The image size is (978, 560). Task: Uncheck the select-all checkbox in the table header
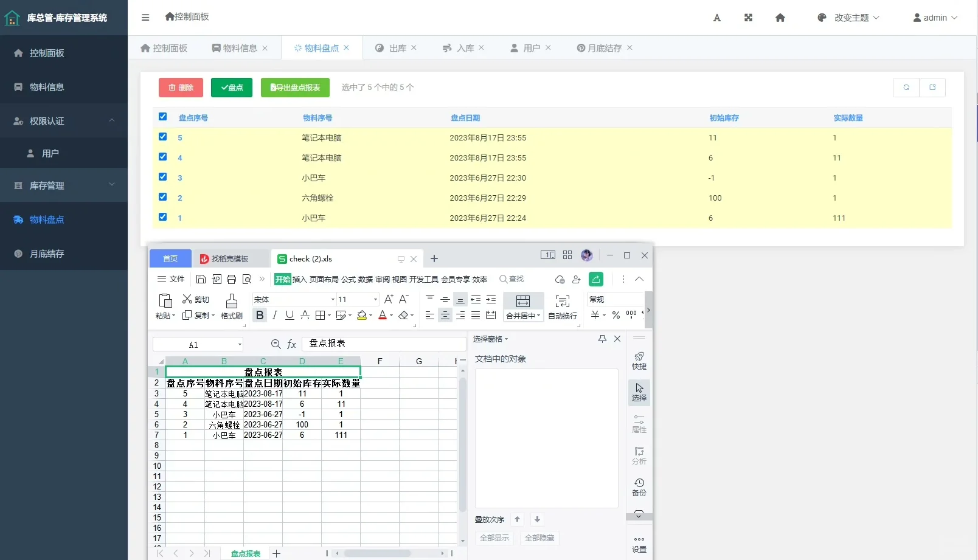pyautogui.click(x=162, y=117)
